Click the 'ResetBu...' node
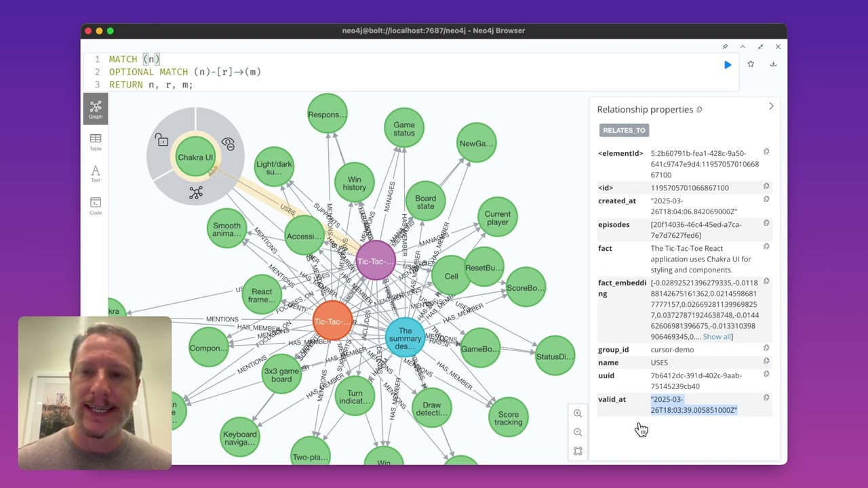 [x=484, y=268]
